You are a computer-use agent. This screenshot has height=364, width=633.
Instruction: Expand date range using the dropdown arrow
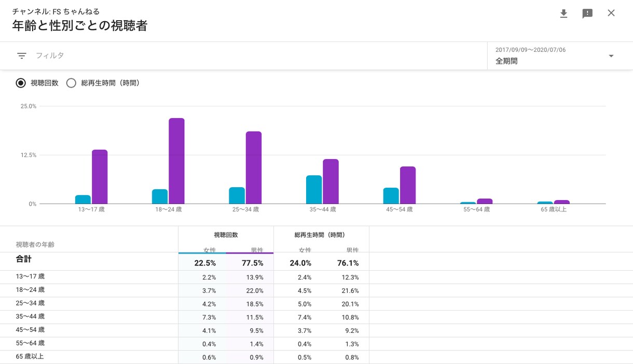[611, 56]
